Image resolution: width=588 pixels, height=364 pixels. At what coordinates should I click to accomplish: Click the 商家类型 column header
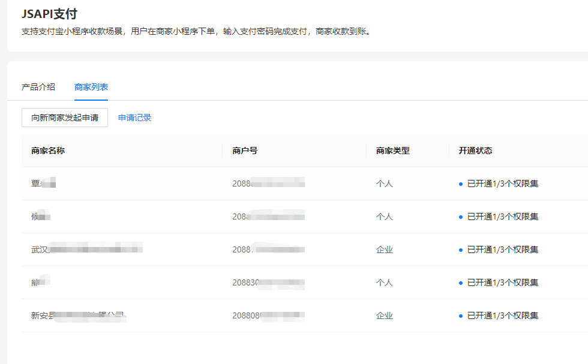click(x=392, y=151)
